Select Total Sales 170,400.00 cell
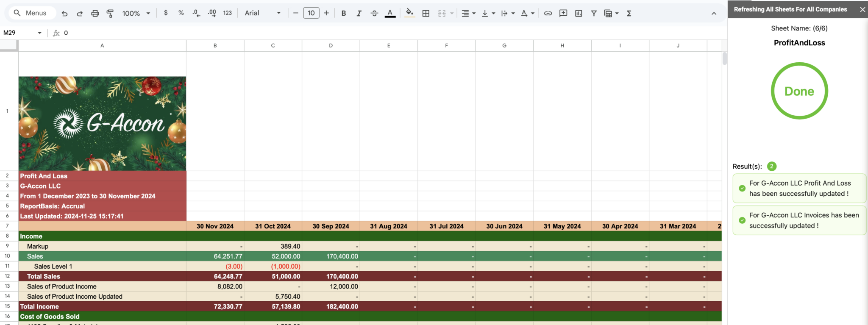Screen dimensions: 868x325 [331, 276]
